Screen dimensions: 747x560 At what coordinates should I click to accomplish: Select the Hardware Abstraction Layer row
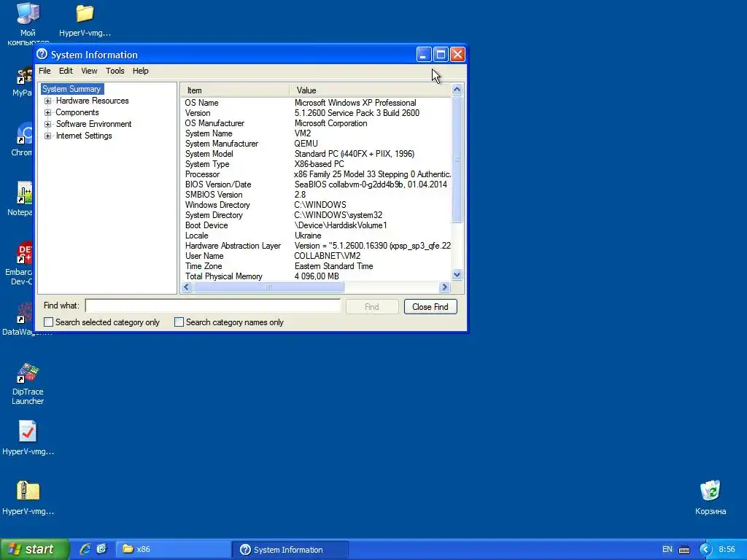coord(316,246)
